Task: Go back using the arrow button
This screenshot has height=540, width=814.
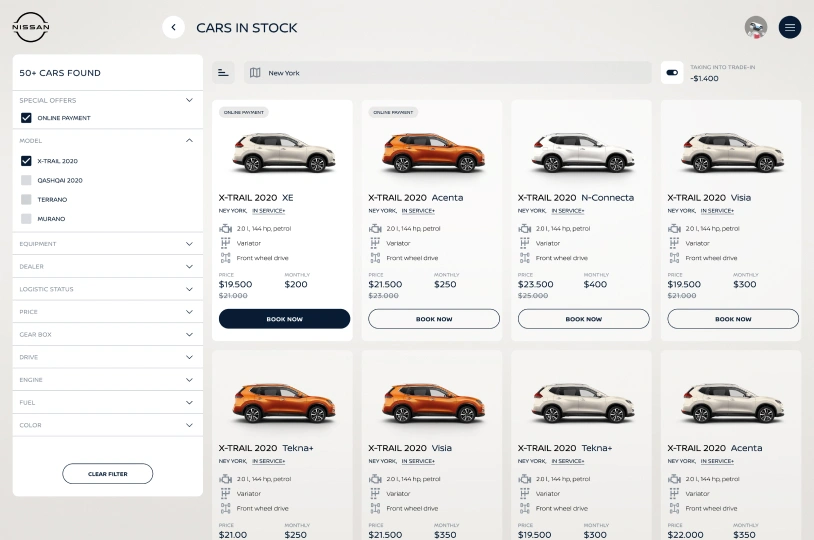Action: click(174, 28)
